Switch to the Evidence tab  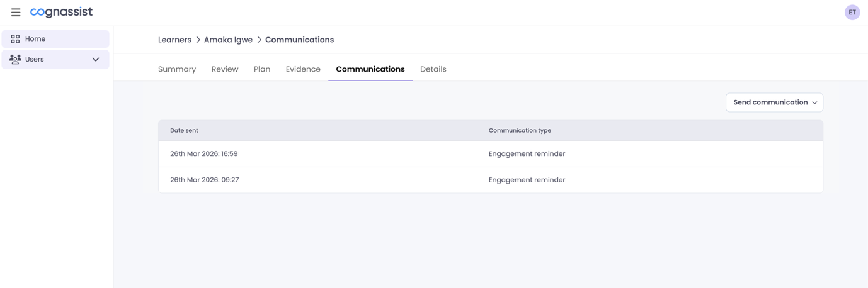click(303, 69)
